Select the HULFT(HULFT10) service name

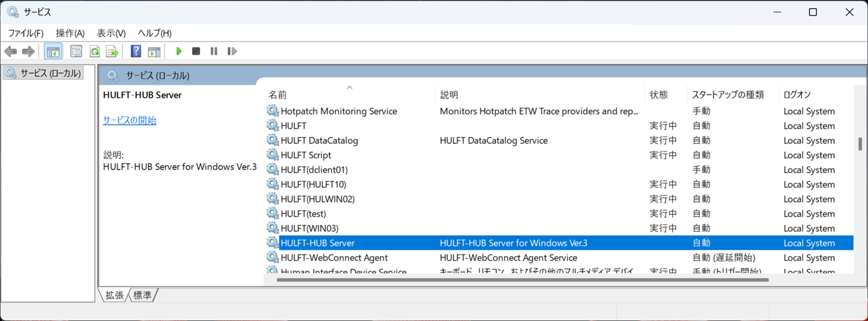313,185
